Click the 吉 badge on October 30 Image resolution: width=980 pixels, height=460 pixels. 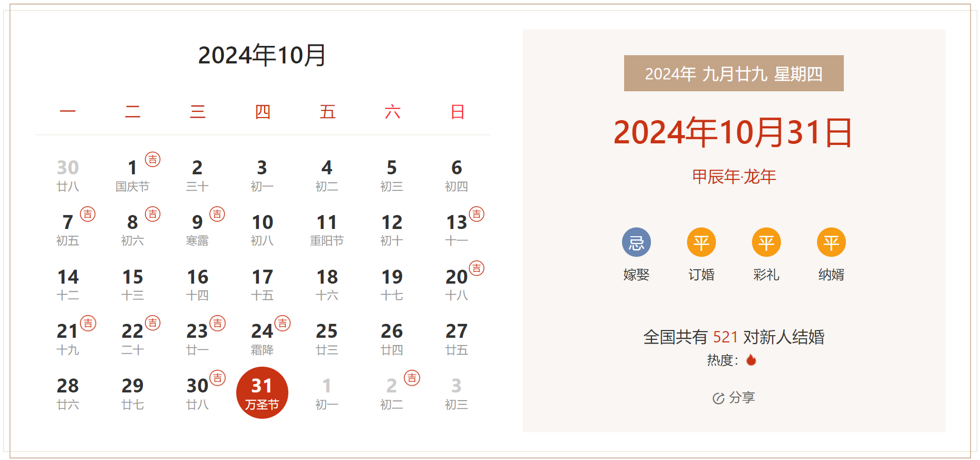[x=218, y=378]
